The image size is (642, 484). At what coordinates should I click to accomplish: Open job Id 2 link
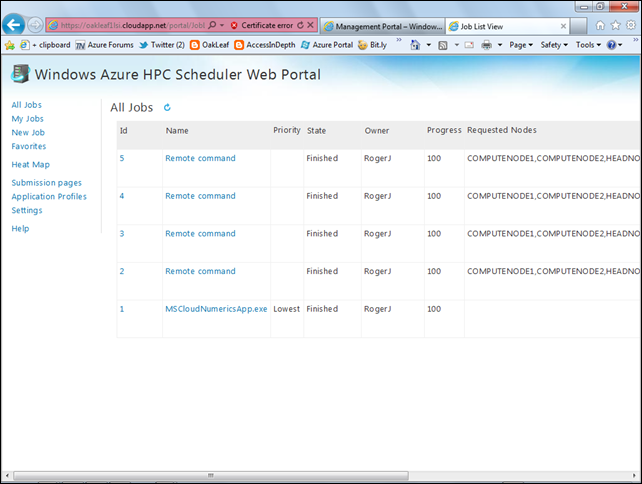click(x=122, y=271)
